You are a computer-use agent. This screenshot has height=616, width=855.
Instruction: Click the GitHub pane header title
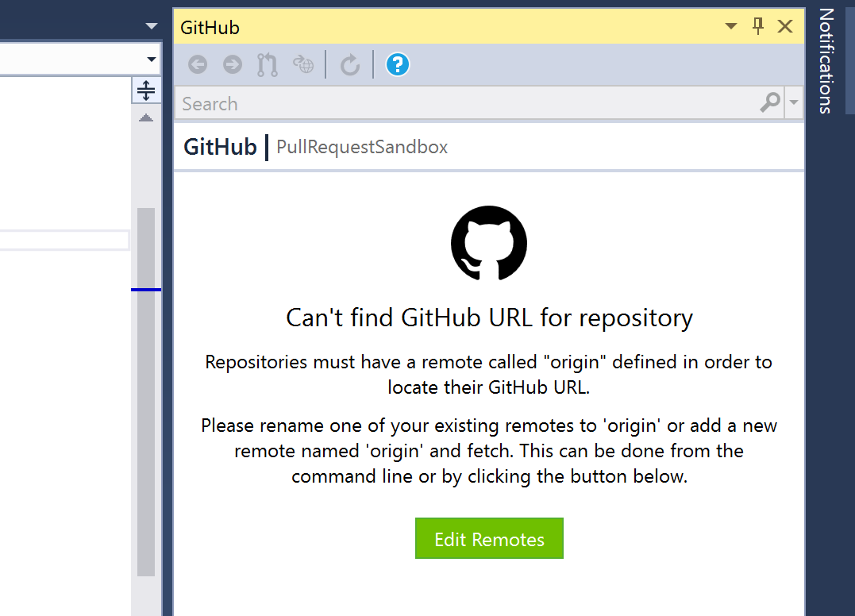[210, 27]
